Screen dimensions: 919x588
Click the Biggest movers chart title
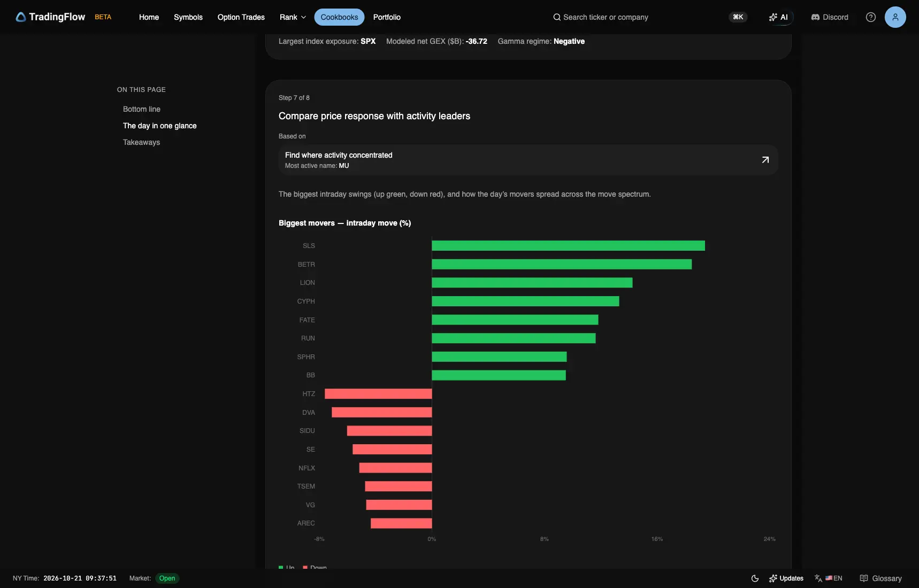point(345,223)
